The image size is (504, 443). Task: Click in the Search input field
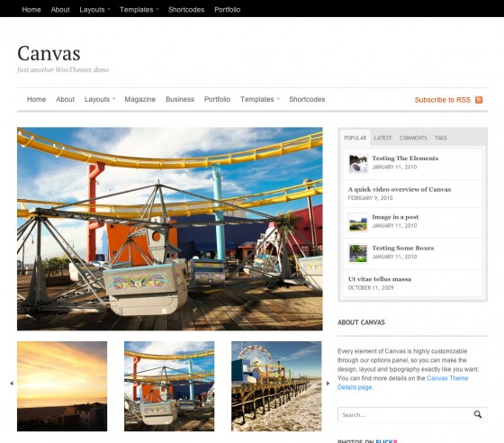tap(405, 415)
